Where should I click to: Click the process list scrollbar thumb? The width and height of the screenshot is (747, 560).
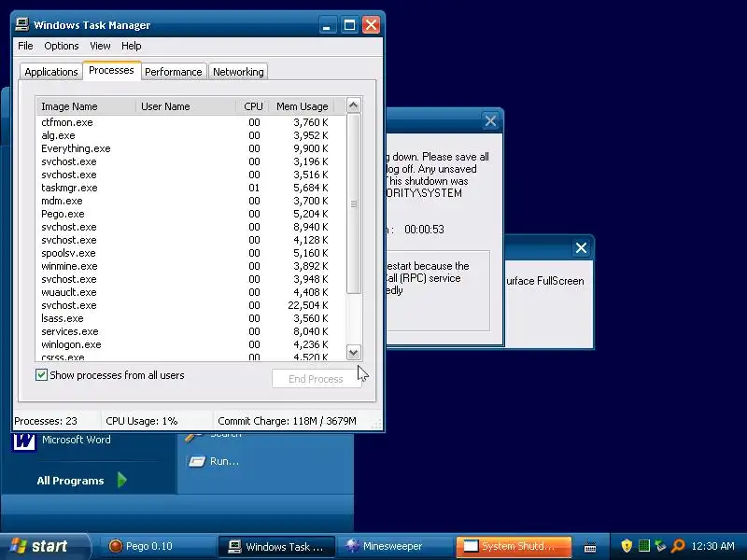tap(353, 203)
